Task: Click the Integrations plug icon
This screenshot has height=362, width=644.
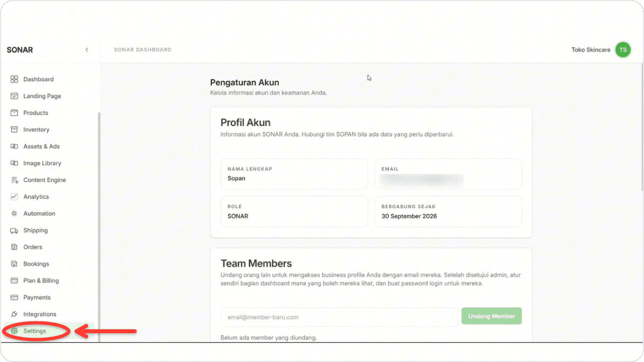Action: click(14, 314)
